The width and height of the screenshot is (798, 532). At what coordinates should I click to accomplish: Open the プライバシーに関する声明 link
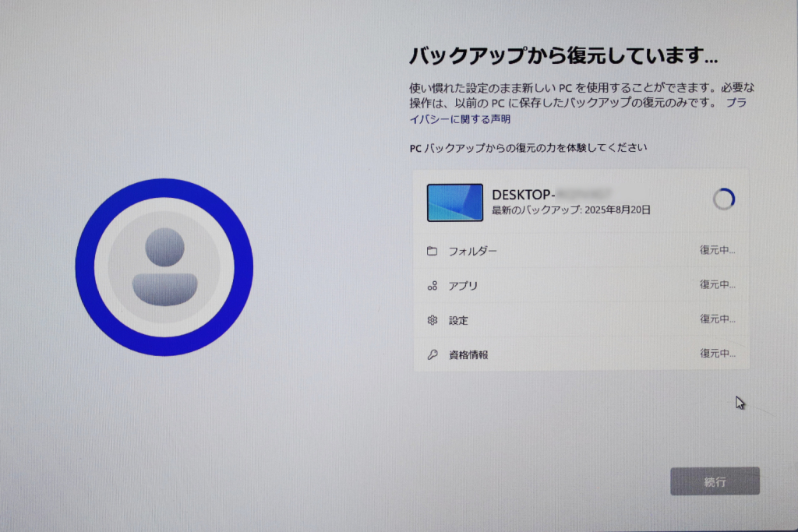(460, 119)
